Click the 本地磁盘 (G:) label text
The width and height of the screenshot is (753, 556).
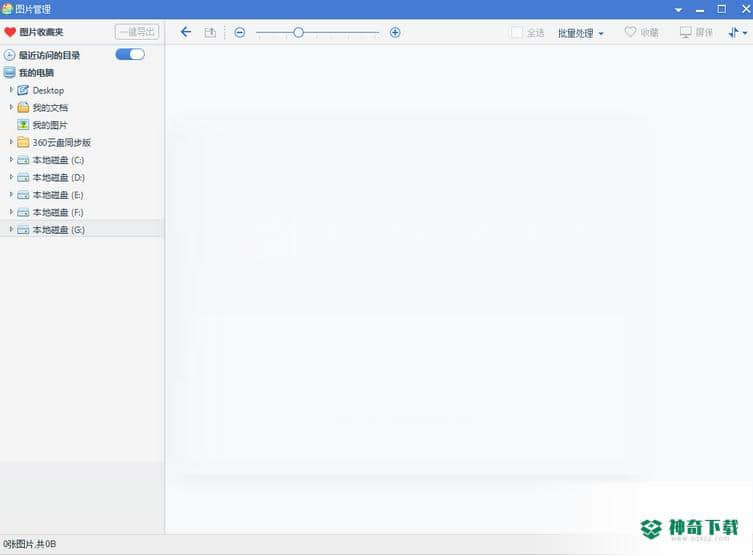coord(59,230)
